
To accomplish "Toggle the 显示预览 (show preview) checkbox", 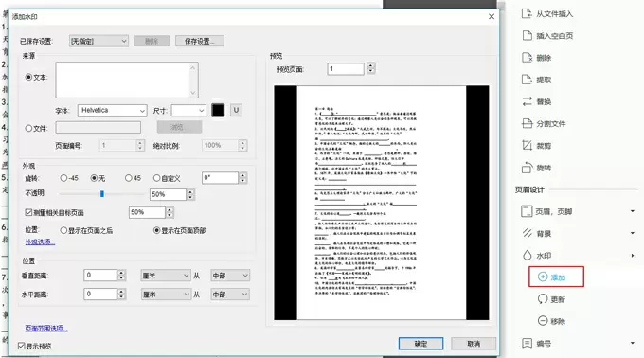I will click(x=22, y=346).
